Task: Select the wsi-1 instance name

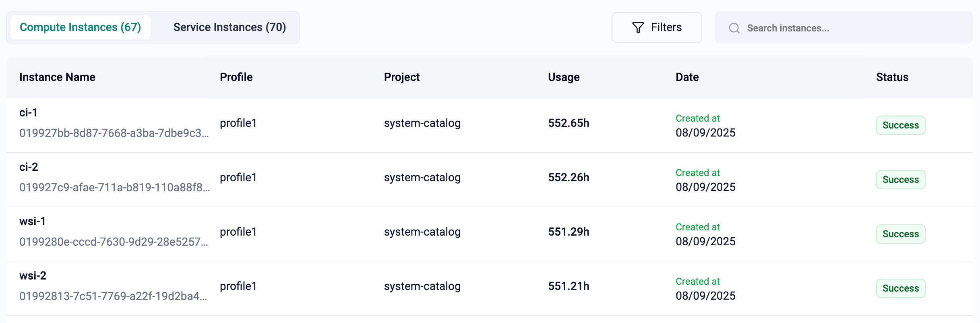Action: point(32,222)
